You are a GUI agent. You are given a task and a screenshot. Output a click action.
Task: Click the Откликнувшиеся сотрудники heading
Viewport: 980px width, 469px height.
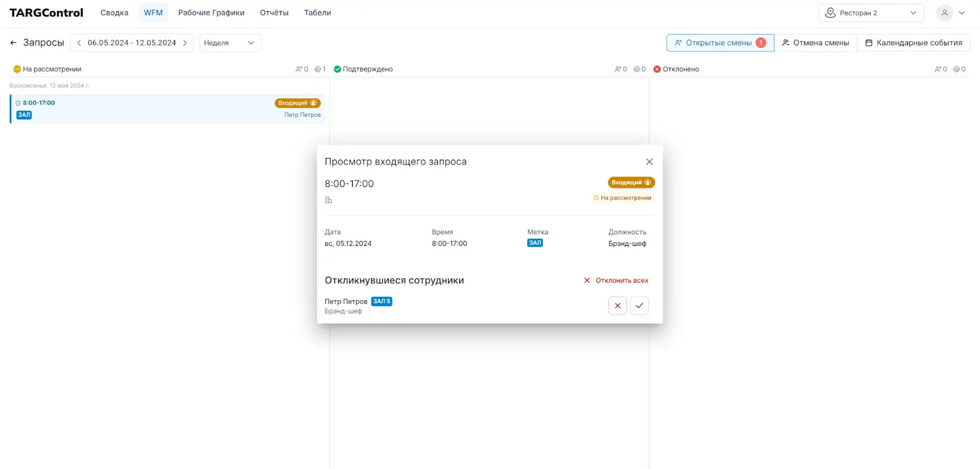click(x=395, y=281)
